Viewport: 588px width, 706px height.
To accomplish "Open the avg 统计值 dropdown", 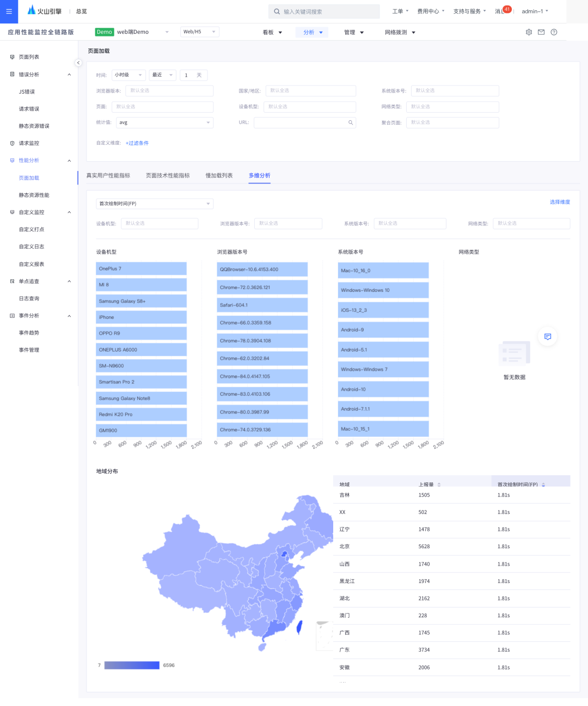I will [x=164, y=122].
